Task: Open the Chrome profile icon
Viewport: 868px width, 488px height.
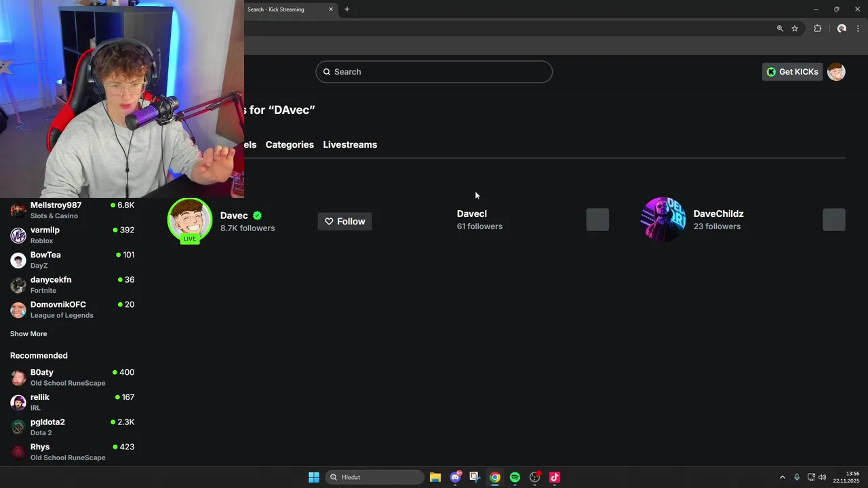Action: 842,28
